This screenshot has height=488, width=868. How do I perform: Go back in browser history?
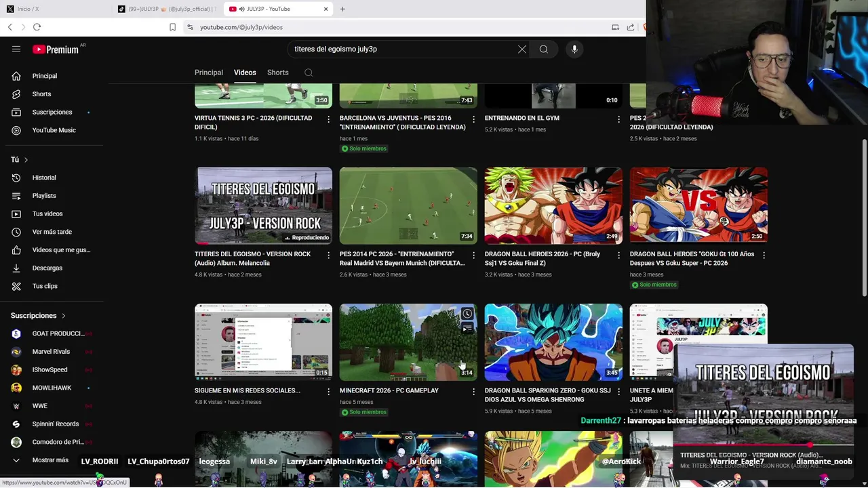point(9,27)
